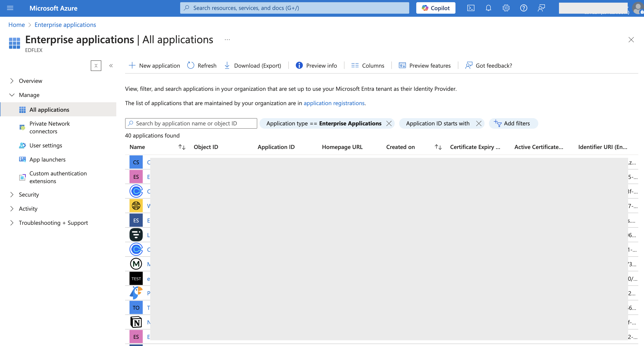Click the application name search box
This screenshot has height=346, width=644.
tap(191, 123)
